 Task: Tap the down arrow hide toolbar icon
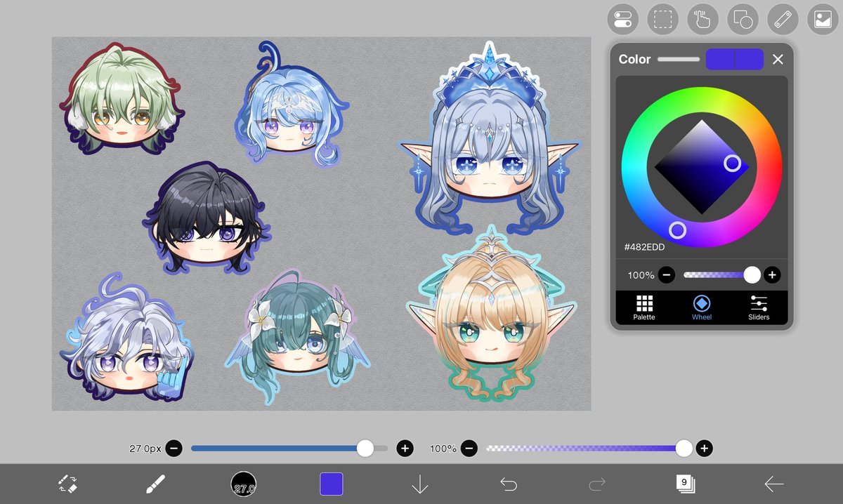420,484
